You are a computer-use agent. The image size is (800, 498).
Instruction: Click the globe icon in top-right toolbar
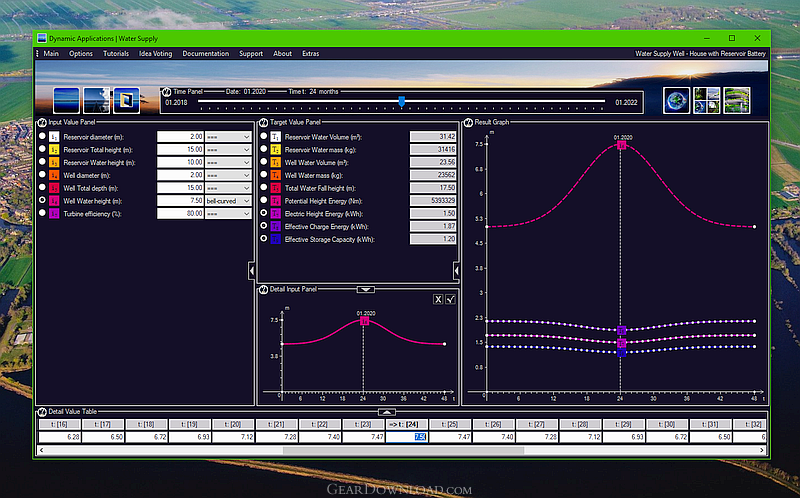point(677,100)
